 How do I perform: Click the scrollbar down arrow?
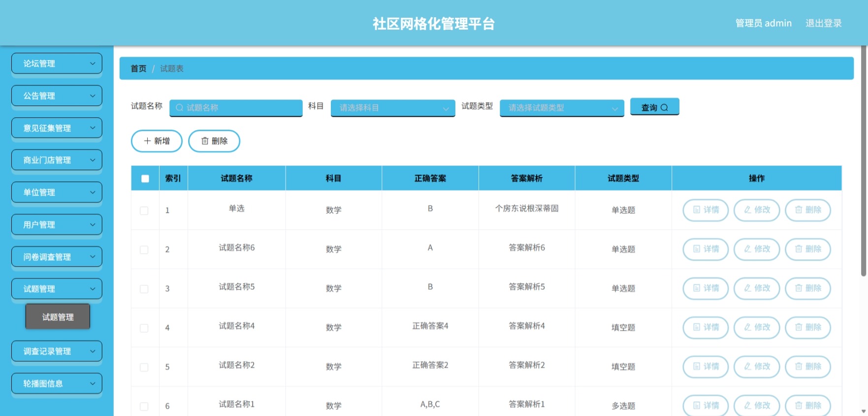(864, 411)
